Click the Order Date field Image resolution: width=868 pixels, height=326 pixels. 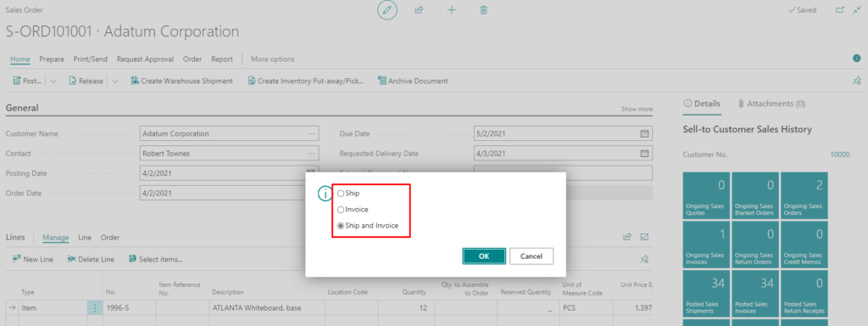click(x=229, y=194)
